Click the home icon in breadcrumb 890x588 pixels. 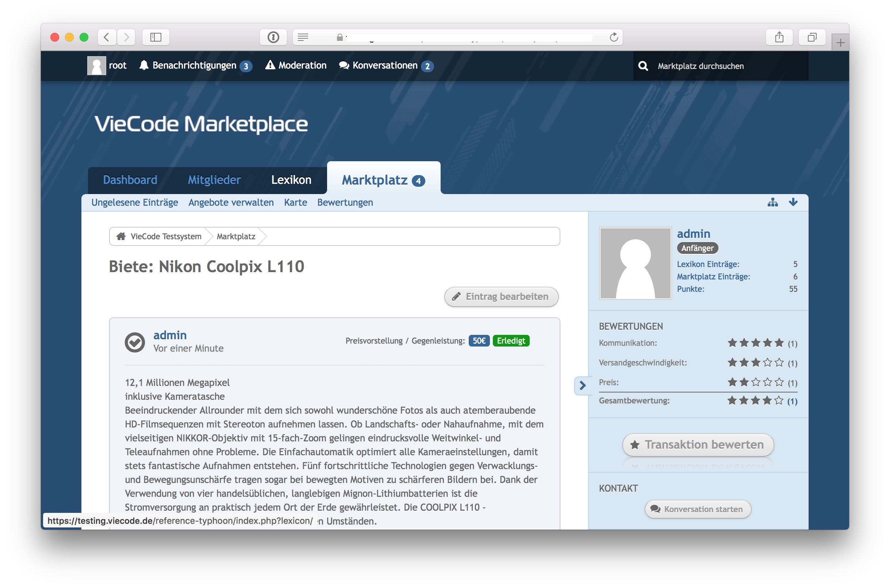click(121, 236)
